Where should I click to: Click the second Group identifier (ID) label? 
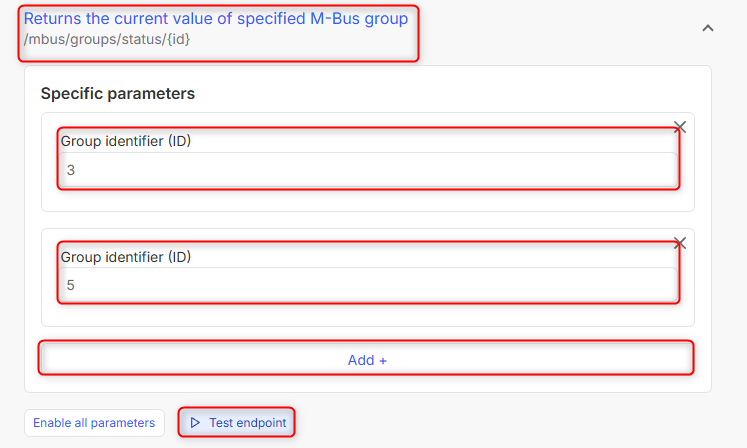(126, 257)
